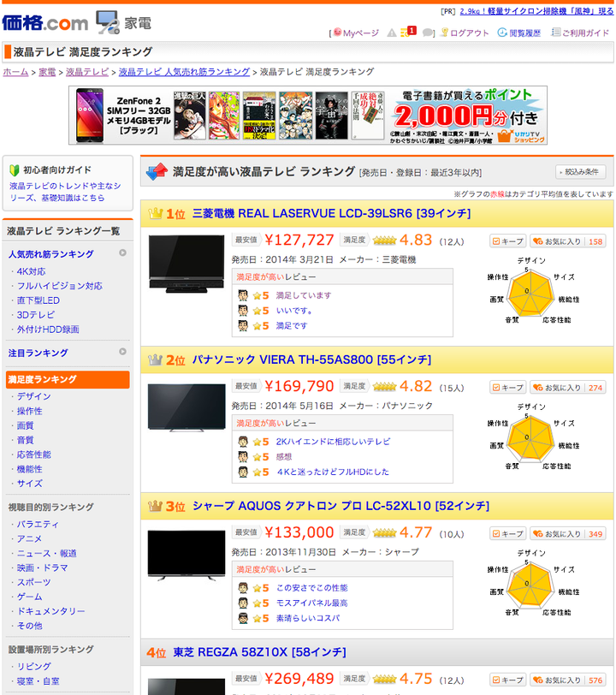This screenshot has height=695, width=616.
Task: Keep the TH-55AS800 with キープ button
Action: (508, 388)
